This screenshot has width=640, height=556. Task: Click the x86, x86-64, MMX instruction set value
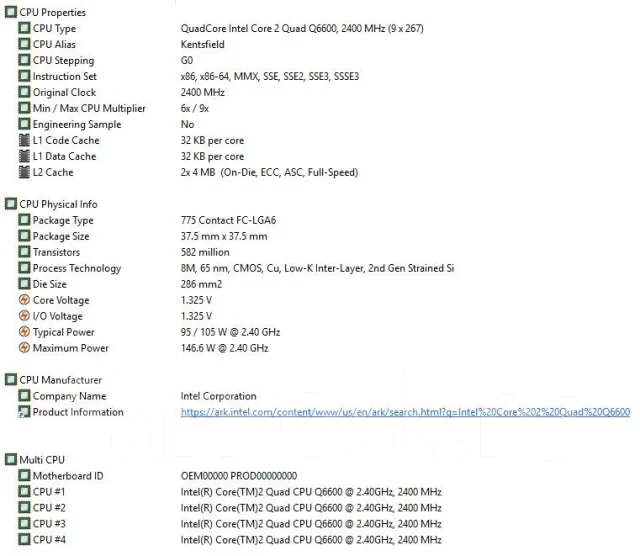pyautogui.click(x=270, y=76)
